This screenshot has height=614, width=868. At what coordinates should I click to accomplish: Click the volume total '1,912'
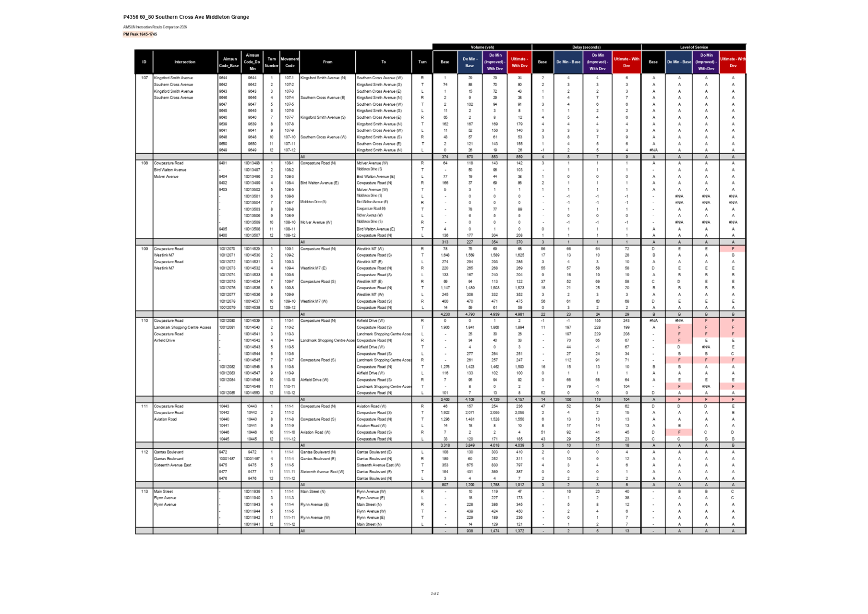pos(519,485)
